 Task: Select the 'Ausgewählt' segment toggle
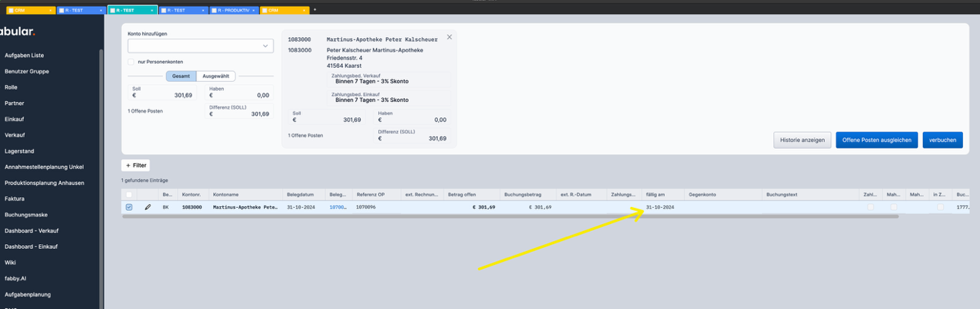(x=215, y=76)
